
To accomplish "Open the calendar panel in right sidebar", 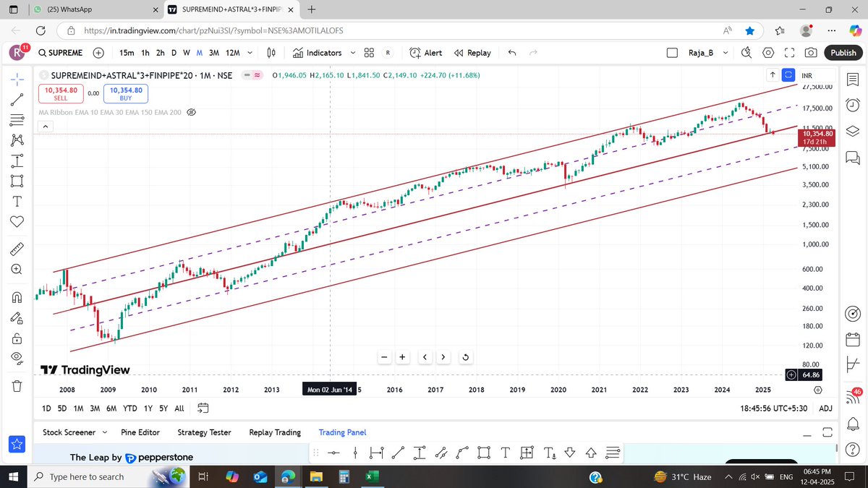I will point(852,340).
